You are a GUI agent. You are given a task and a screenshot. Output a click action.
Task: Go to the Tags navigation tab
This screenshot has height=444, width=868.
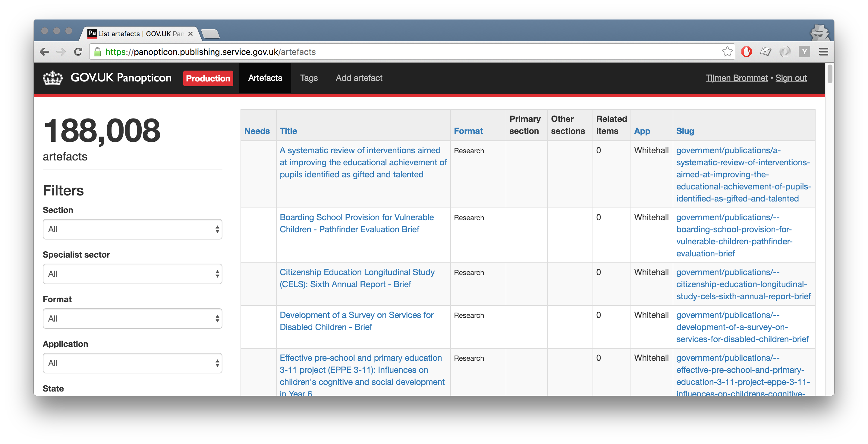309,78
